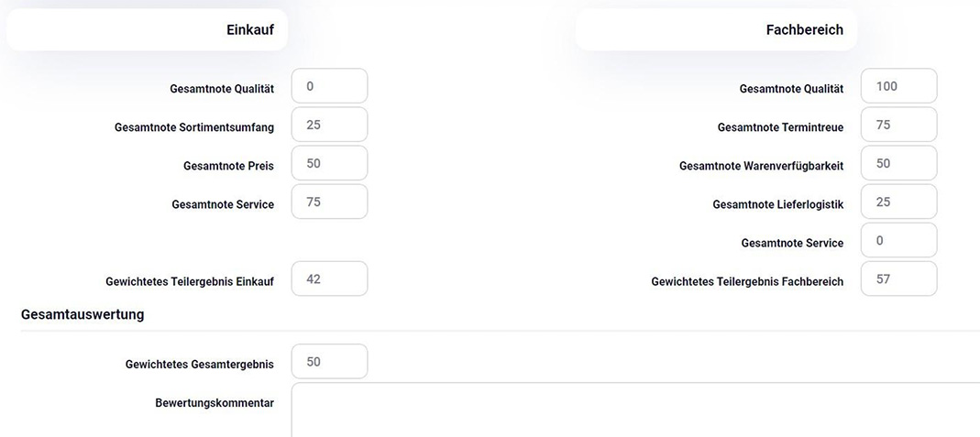
Task: Click the Einkauf section header
Action: point(249,30)
